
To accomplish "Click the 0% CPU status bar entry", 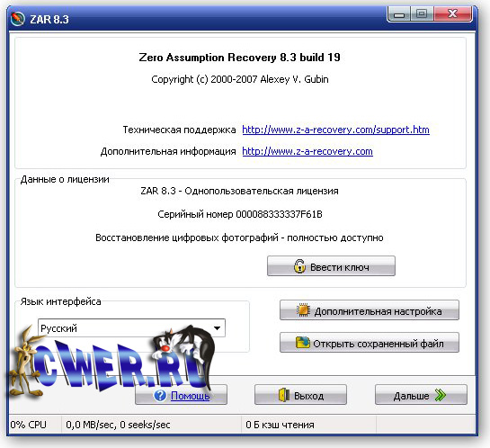I will click(28, 425).
